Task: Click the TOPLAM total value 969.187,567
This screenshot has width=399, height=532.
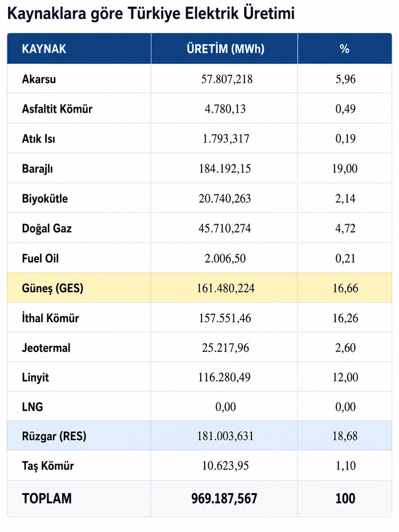Action: coord(224,499)
